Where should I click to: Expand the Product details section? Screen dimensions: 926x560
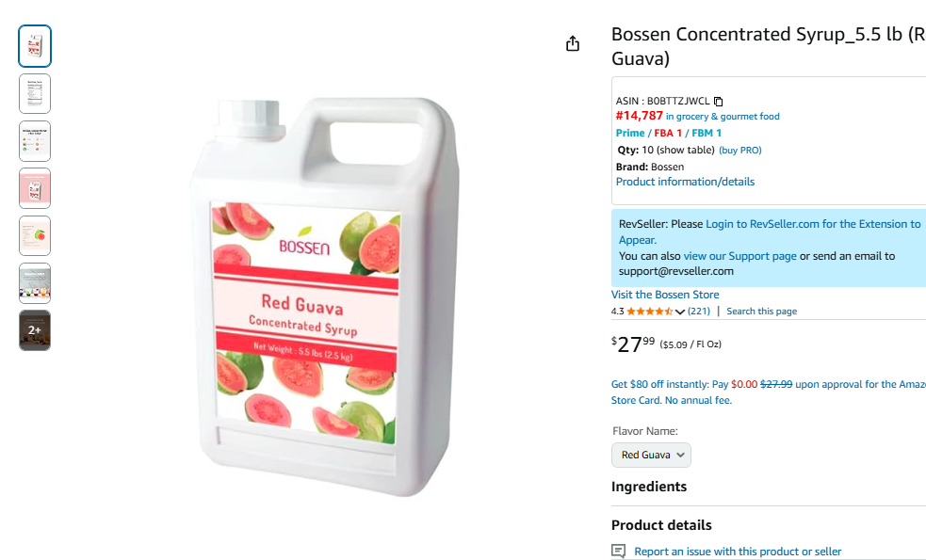click(x=661, y=525)
